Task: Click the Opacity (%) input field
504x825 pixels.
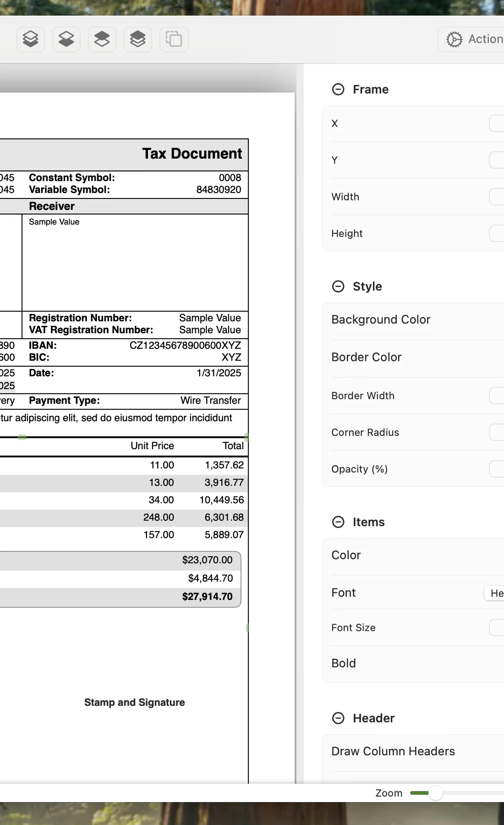Action: tap(497, 469)
